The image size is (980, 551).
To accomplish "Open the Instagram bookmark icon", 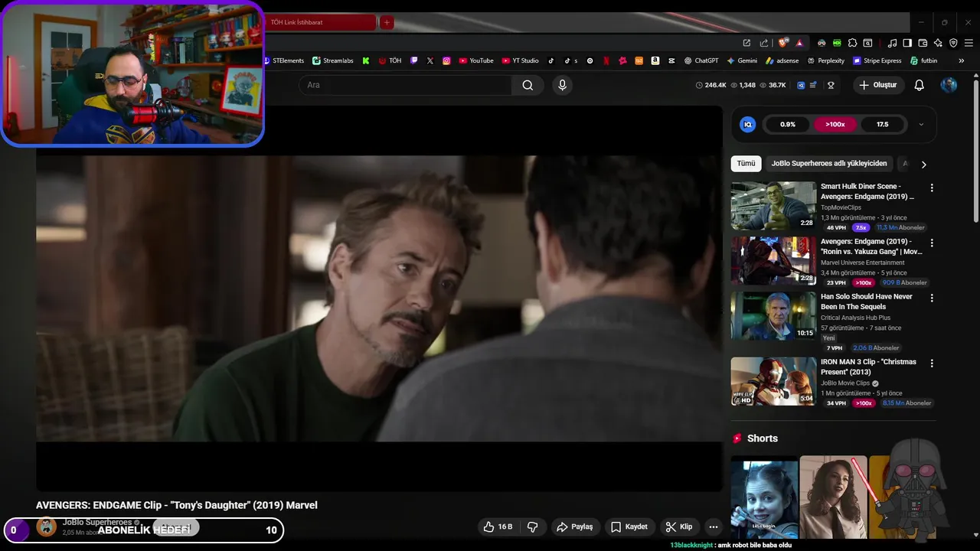I will coord(446,60).
